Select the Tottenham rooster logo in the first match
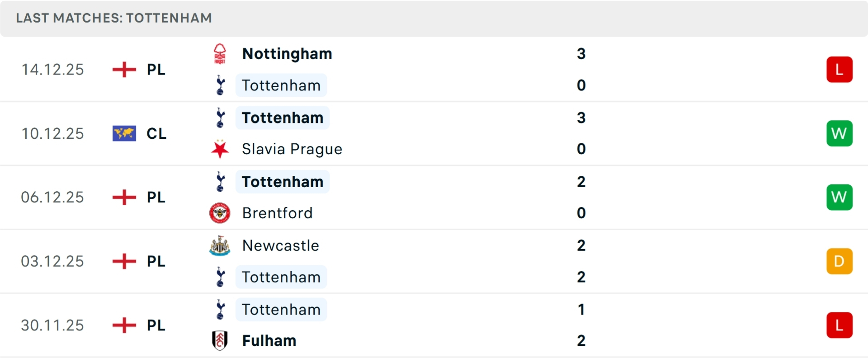The image size is (868, 358). [x=220, y=85]
